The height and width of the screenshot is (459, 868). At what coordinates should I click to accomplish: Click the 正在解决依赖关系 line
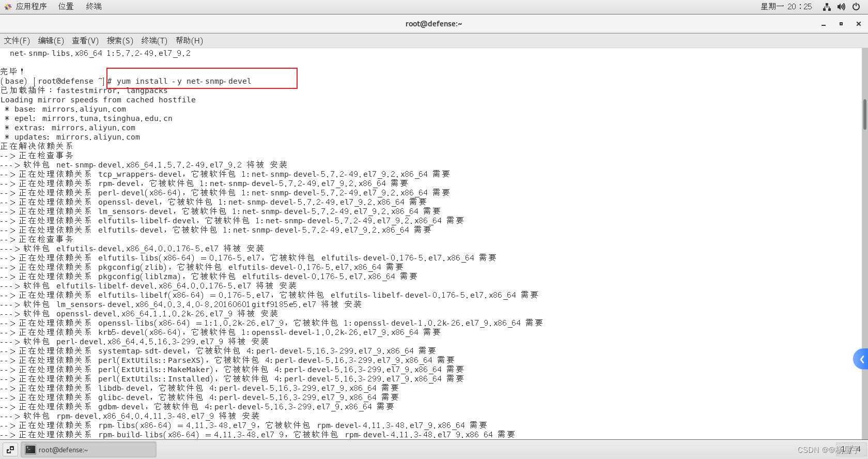pos(37,146)
